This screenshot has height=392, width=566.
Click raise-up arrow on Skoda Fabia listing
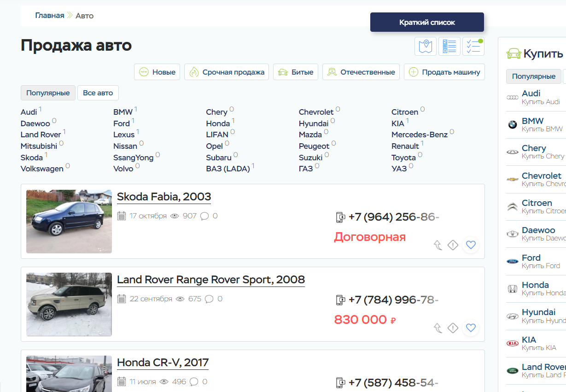438,245
